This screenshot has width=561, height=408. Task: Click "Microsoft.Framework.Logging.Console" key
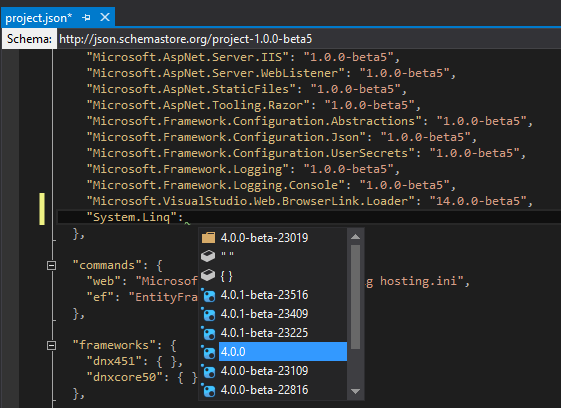[215, 185]
